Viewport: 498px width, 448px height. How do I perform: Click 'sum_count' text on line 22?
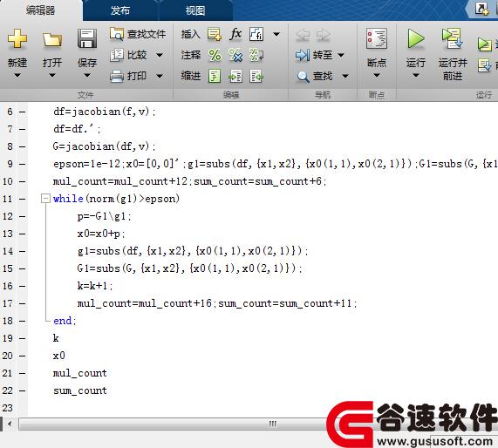79,390
